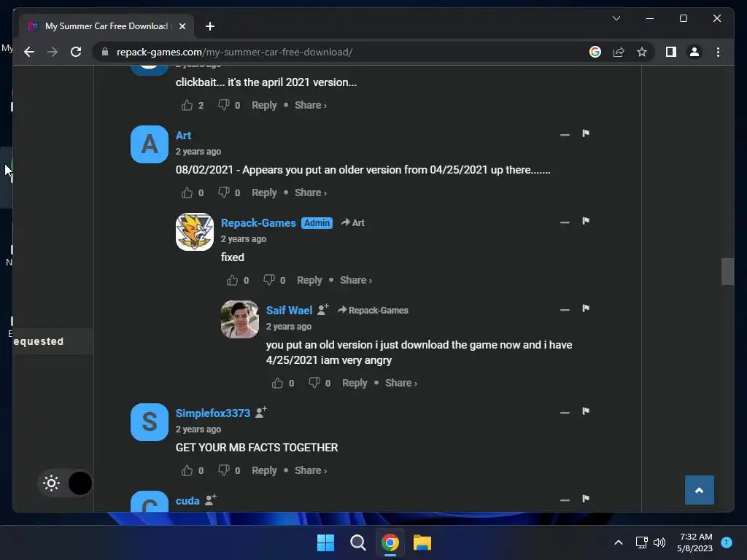This screenshot has height=560, width=747.
Task: Open Windows Start menu
Action: coord(326,542)
